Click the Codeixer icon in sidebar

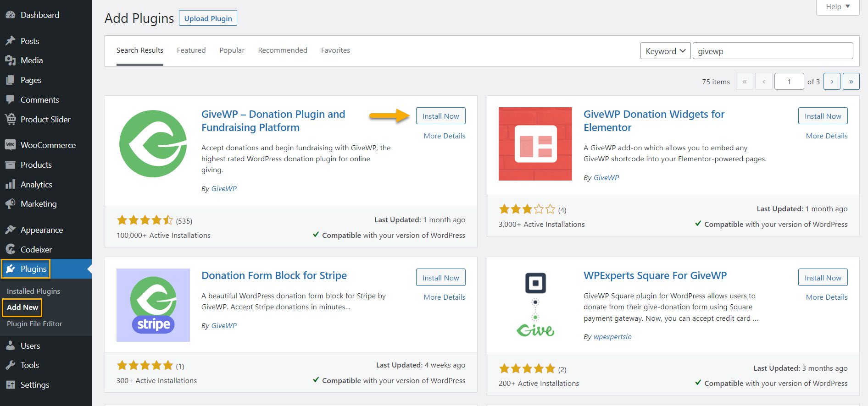coord(10,249)
